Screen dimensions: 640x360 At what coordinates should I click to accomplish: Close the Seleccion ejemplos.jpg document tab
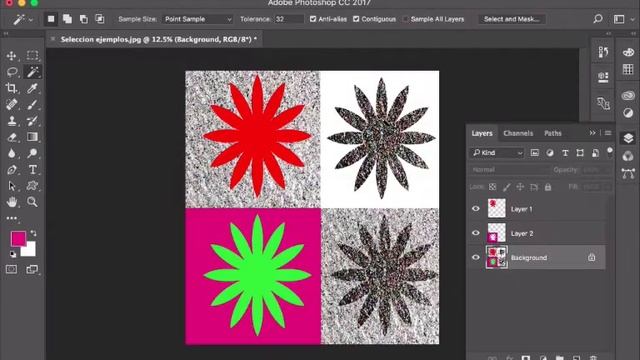[x=53, y=39]
